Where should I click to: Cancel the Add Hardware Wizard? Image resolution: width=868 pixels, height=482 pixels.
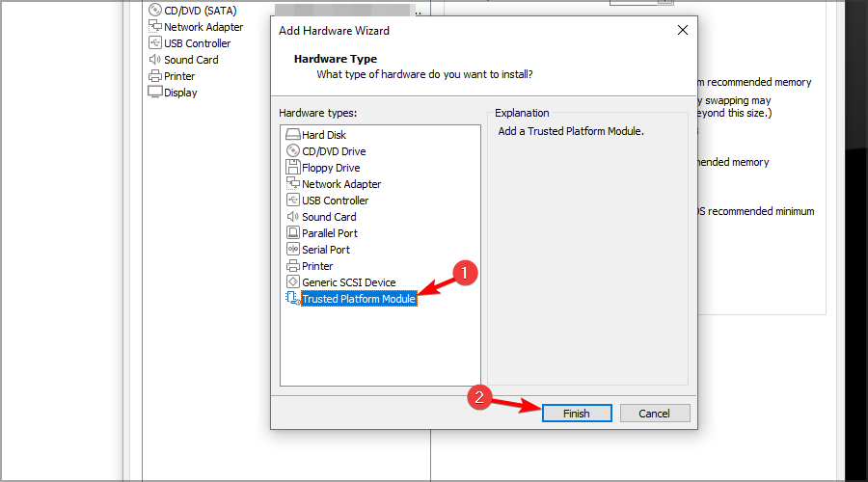pyautogui.click(x=654, y=413)
